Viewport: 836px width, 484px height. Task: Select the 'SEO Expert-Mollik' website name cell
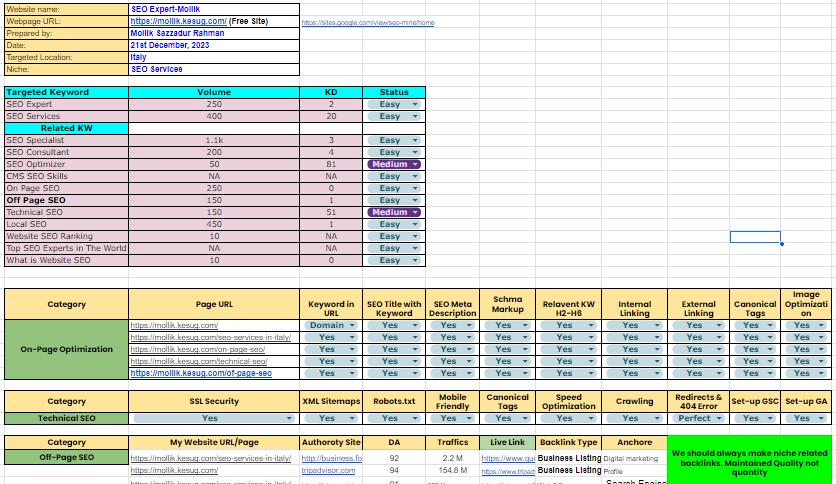[214, 9]
